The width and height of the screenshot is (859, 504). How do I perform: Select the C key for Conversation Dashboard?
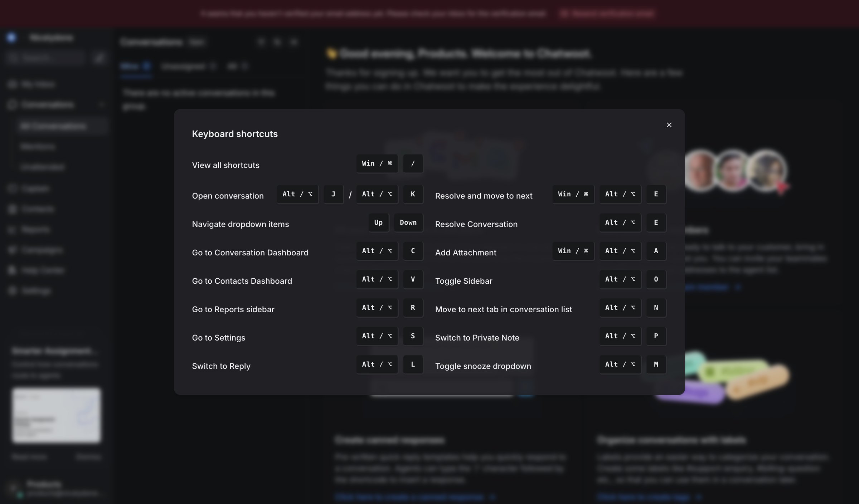point(413,251)
